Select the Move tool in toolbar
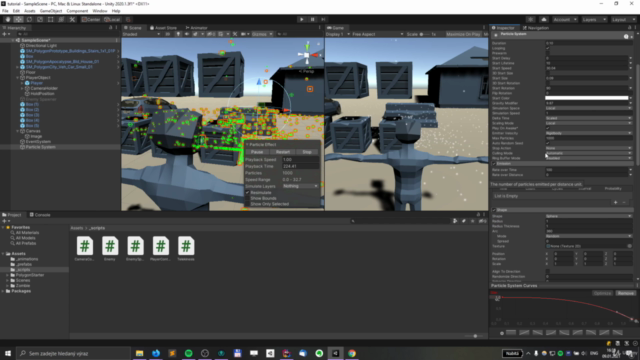Screen dimensions: 640x360 (18, 19)
